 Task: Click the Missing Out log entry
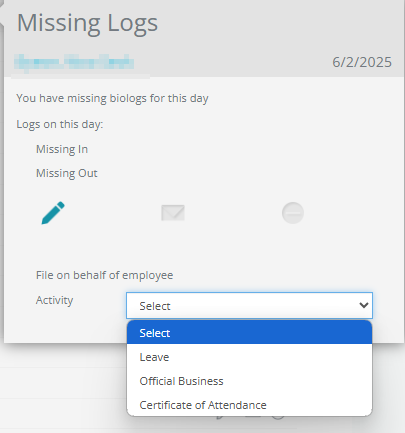[x=67, y=173]
